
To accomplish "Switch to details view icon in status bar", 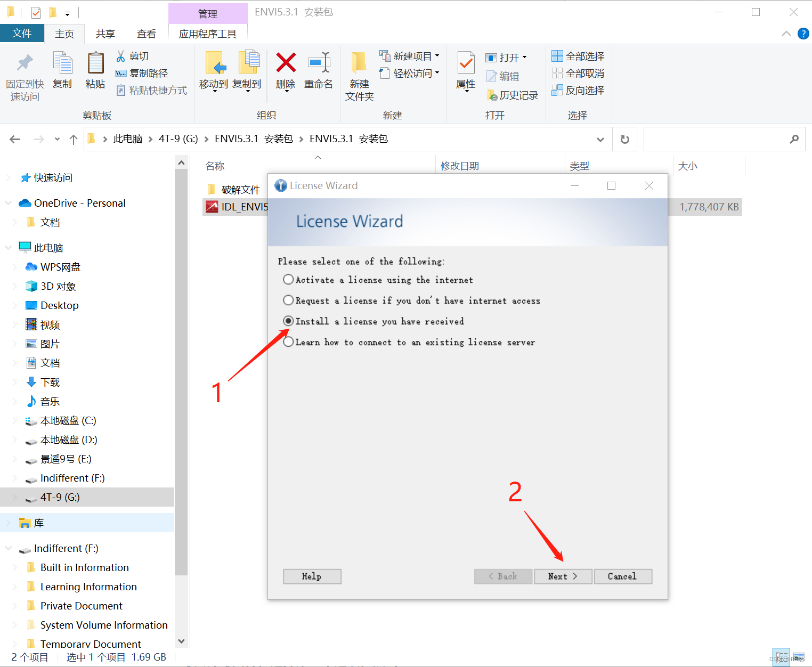I will click(x=782, y=656).
